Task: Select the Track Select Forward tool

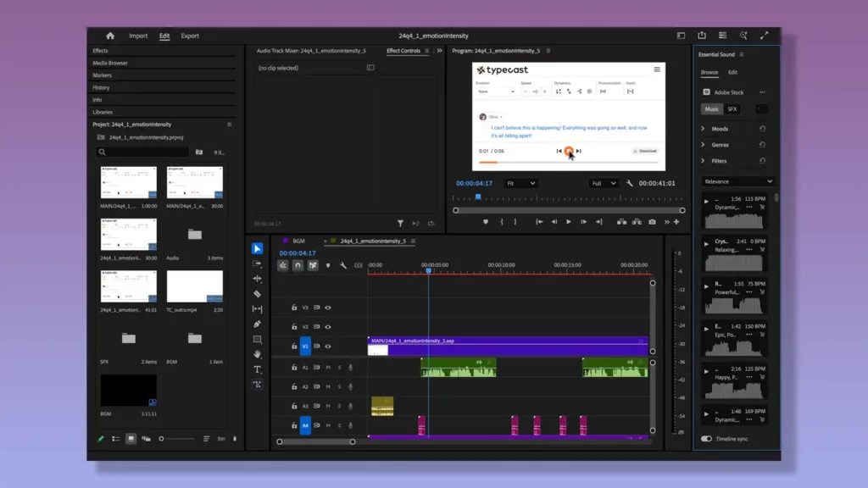Action: (257, 264)
